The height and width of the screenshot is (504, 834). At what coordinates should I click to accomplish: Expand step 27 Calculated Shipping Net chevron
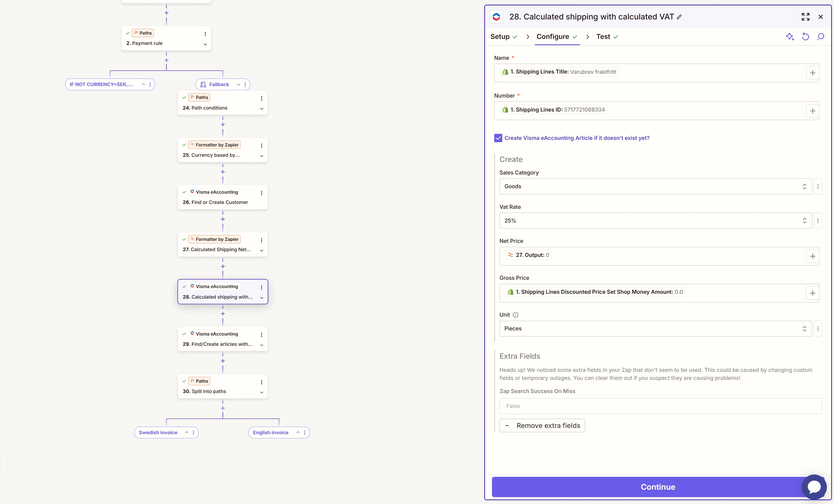tap(262, 251)
